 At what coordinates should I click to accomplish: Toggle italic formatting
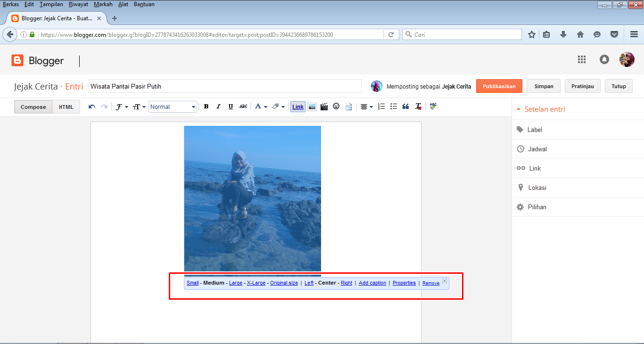[x=218, y=106]
